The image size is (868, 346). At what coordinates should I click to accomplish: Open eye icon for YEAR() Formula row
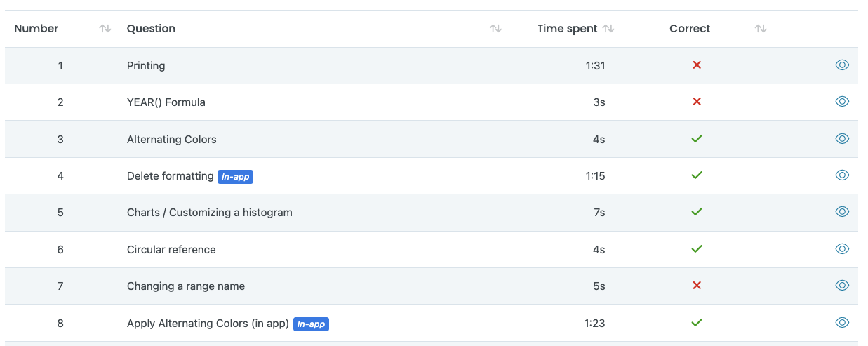pos(842,102)
